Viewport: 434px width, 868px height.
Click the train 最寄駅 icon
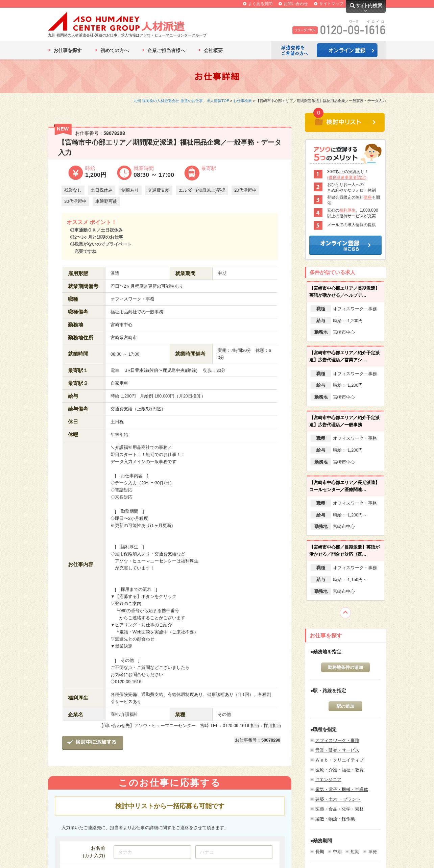(x=192, y=173)
